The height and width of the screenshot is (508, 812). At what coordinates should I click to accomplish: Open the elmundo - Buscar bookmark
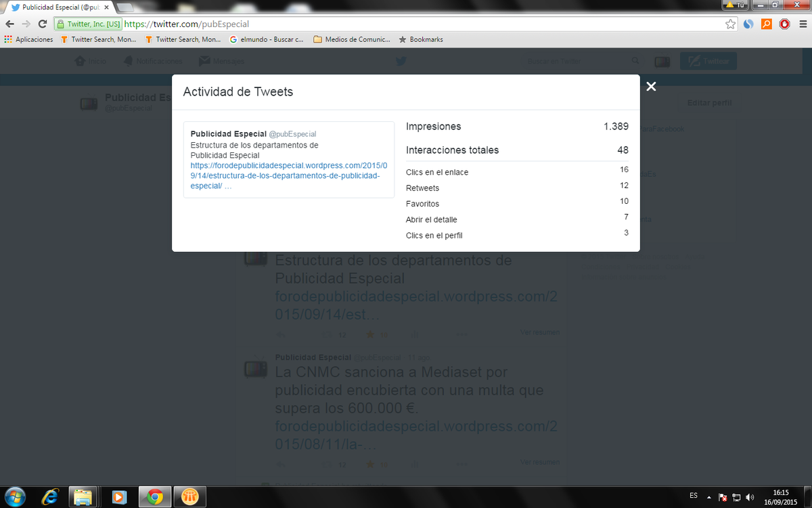point(267,39)
